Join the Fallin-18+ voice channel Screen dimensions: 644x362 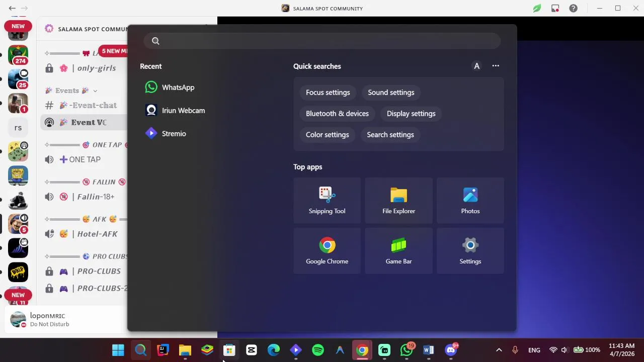[x=84, y=197]
